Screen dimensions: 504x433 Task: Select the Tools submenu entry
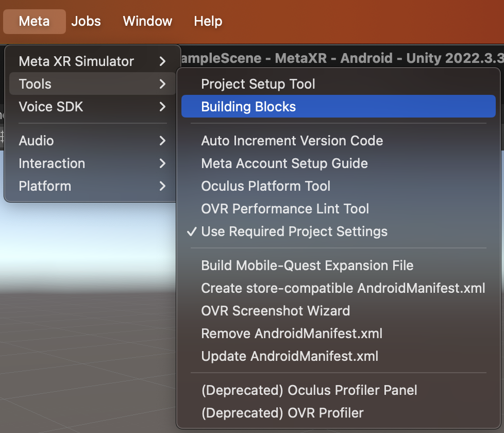(x=35, y=84)
